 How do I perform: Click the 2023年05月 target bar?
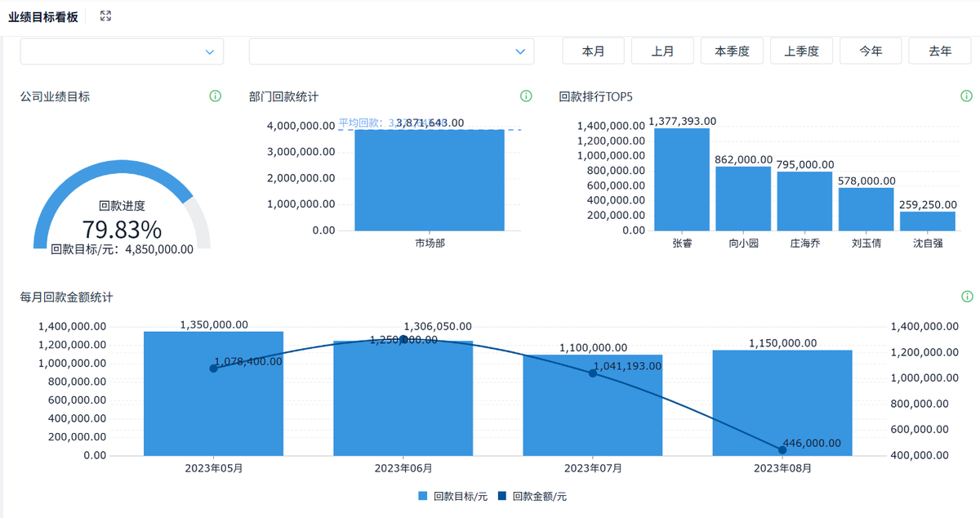(213, 394)
